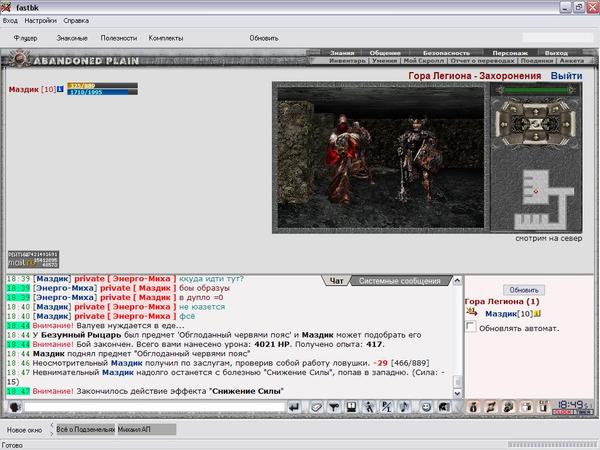Screen dimensions: 600x450
Task: Click the Флудер toolbar button
Action: click(26, 38)
